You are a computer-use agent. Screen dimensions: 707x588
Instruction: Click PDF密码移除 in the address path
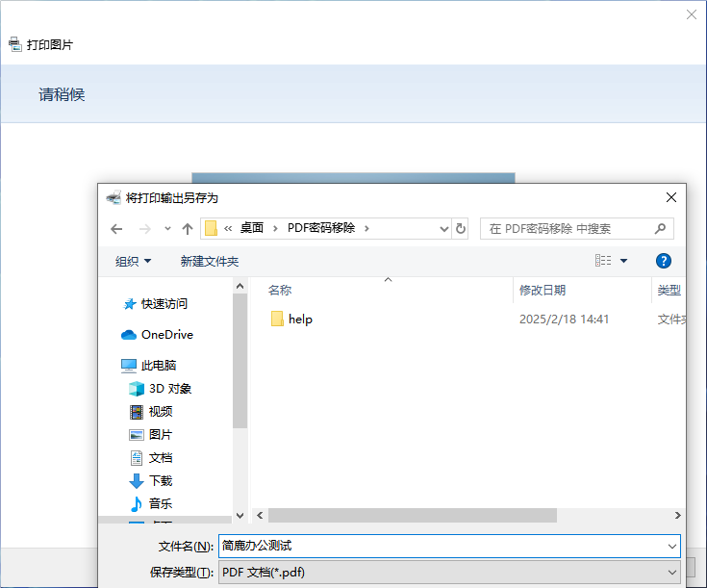321,228
